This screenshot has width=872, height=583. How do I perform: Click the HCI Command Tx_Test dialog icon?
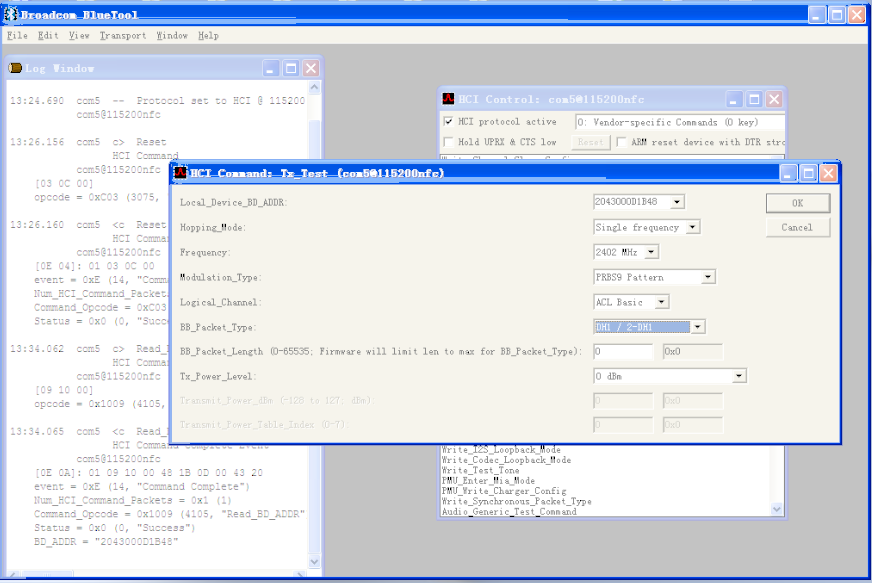point(180,173)
